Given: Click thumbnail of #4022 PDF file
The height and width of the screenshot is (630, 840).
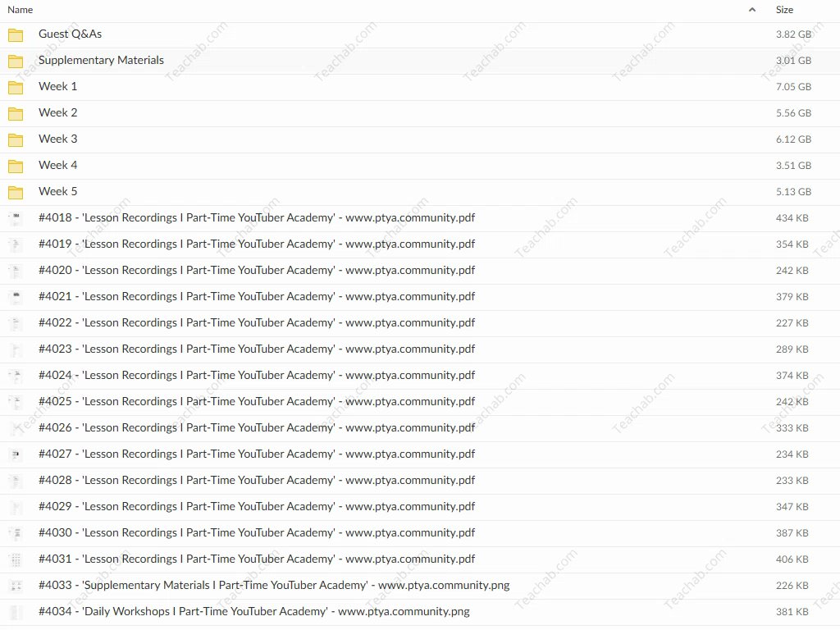Looking at the screenshot, I should click(x=16, y=323).
